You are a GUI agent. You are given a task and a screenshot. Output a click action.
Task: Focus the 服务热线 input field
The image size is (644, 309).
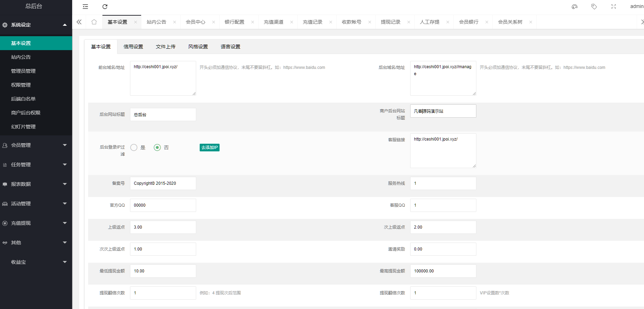pos(443,183)
